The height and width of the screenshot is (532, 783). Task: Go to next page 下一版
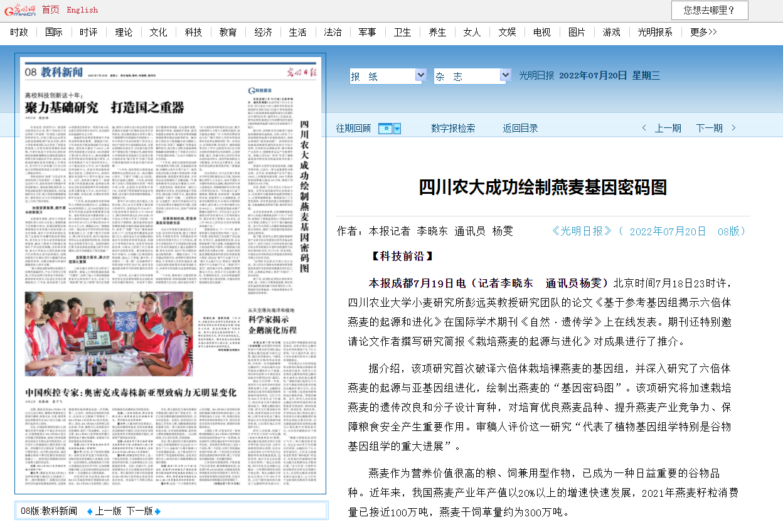tap(140, 511)
